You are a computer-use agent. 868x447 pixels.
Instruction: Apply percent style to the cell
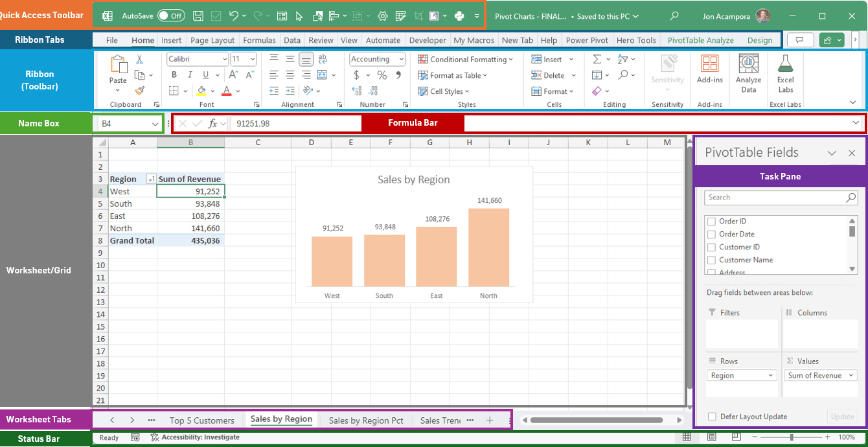click(382, 75)
